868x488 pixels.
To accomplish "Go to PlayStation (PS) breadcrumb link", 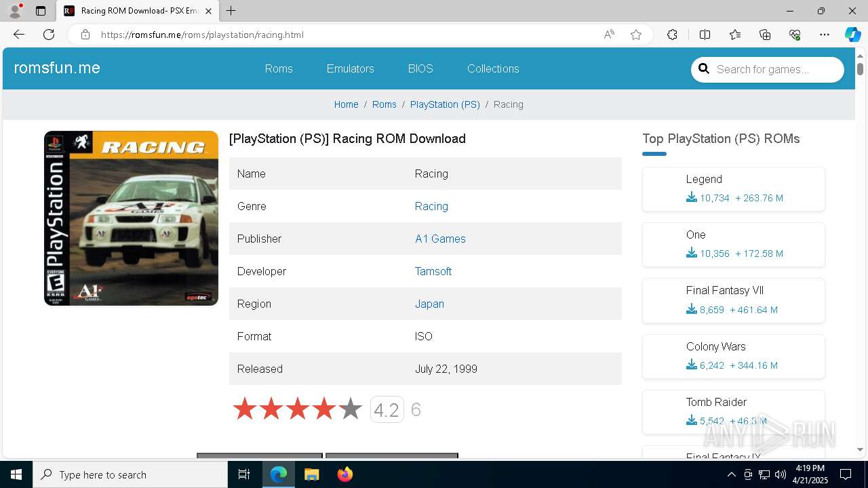I will (x=445, y=104).
